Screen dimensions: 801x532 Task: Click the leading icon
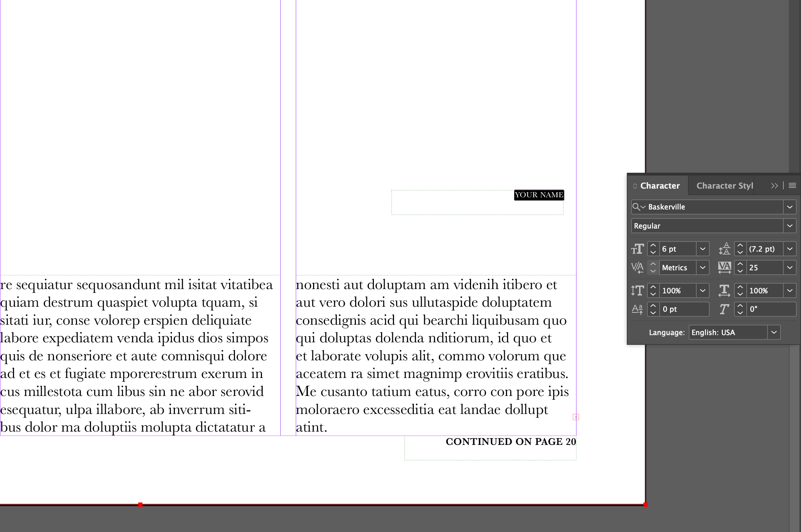[x=724, y=249]
